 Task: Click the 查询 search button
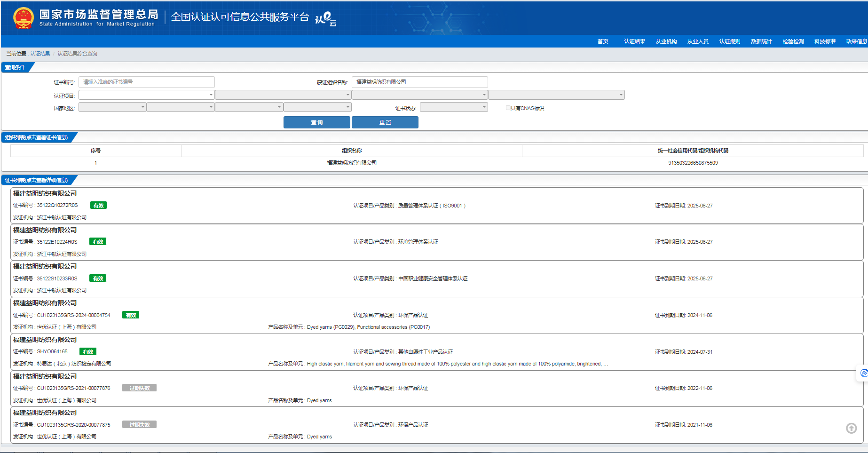317,122
